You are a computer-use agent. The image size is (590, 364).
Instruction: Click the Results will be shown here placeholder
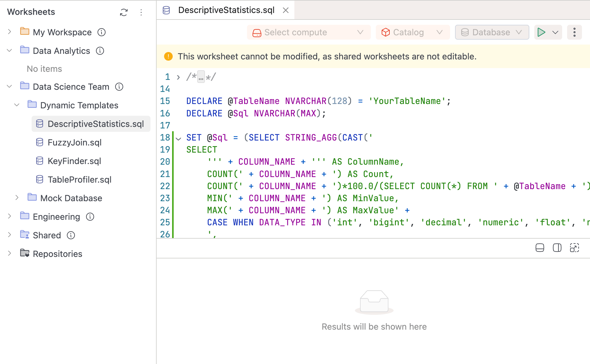(x=374, y=327)
